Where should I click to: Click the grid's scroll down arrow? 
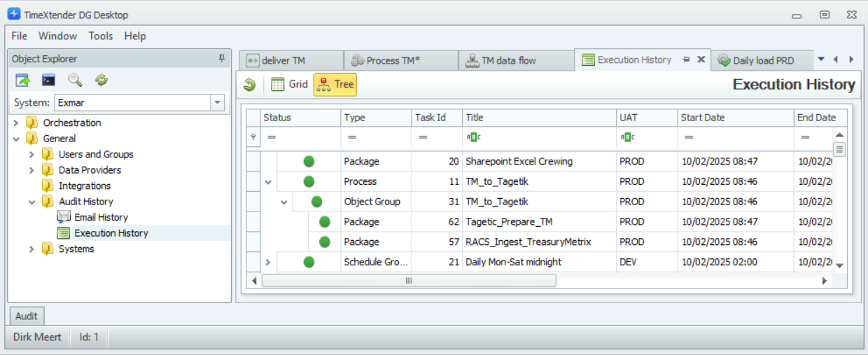840,266
